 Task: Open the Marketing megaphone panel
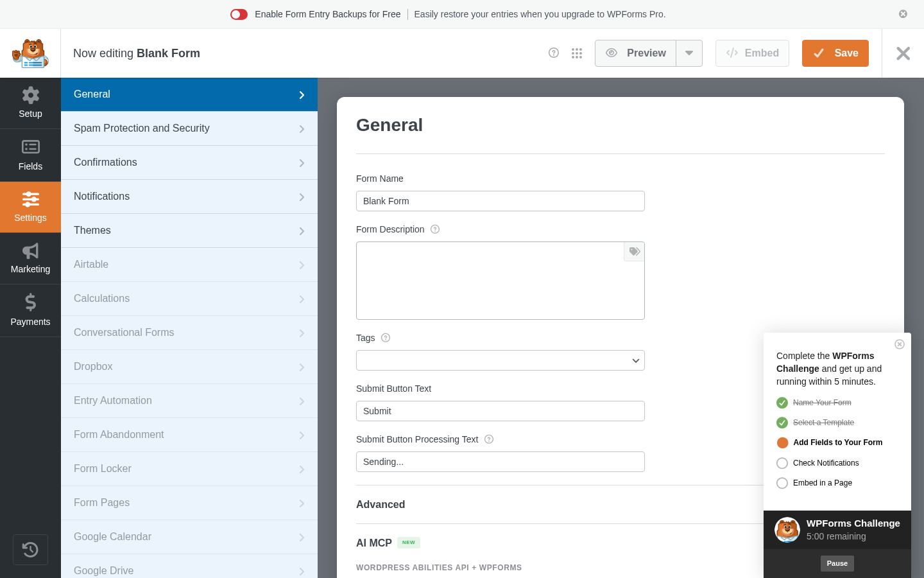(x=30, y=258)
